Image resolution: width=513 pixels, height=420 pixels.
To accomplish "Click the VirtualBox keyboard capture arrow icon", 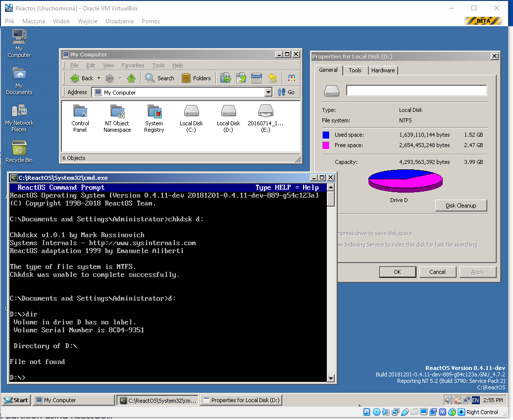I will coord(462,412).
